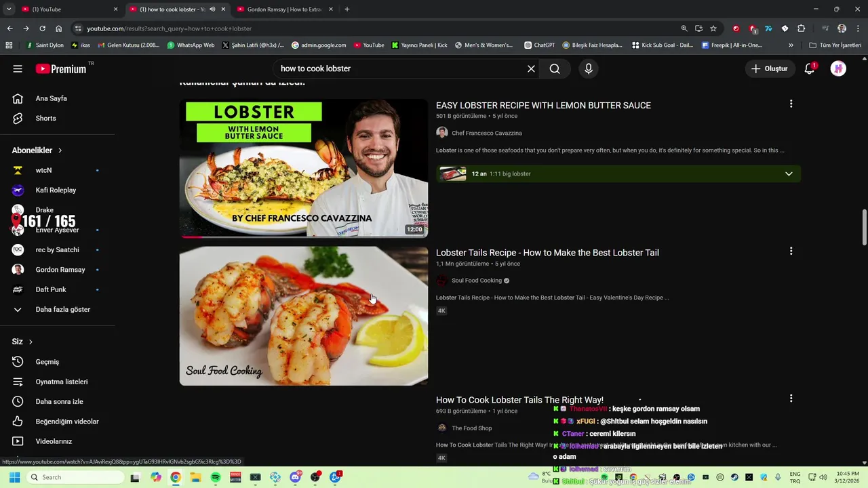Screen dimensions: 868x488
Task: Open the YouTube hamburger guide menu
Action: tap(18, 68)
